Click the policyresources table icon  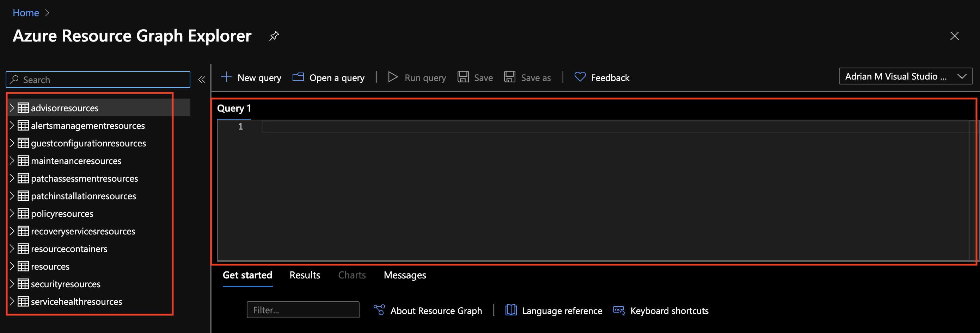pos(23,213)
